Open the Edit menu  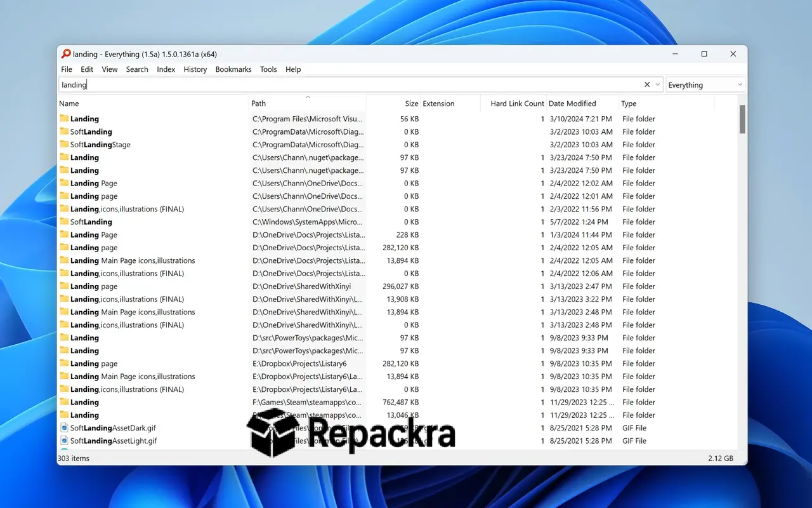click(87, 69)
